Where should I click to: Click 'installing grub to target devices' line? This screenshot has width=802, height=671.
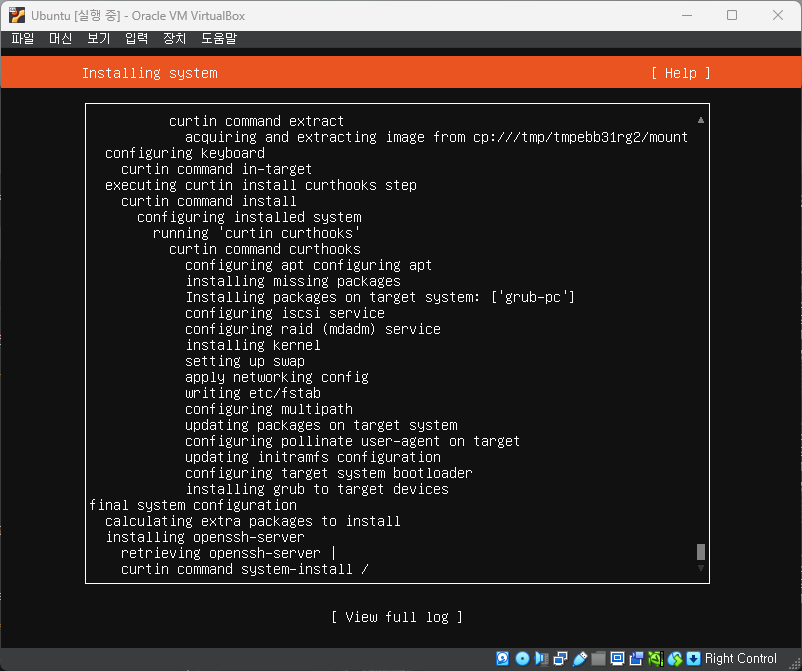point(317,489)
